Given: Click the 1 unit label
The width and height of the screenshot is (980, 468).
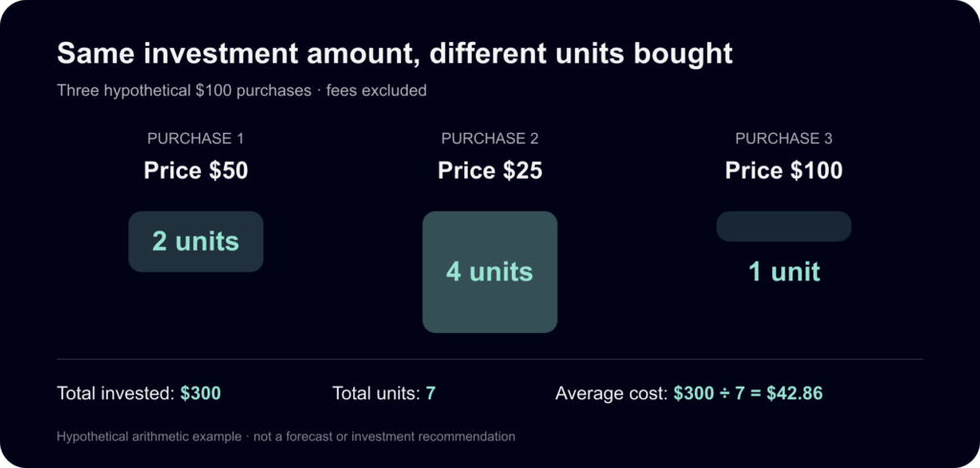Looking at the screenshot, I should [x=784, y=272].
